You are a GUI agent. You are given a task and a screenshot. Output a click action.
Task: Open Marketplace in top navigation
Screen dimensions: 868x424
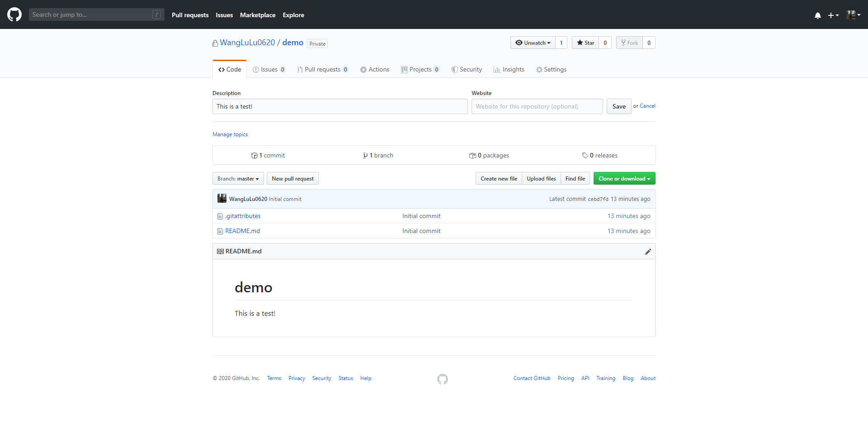(x=258, y=15)
